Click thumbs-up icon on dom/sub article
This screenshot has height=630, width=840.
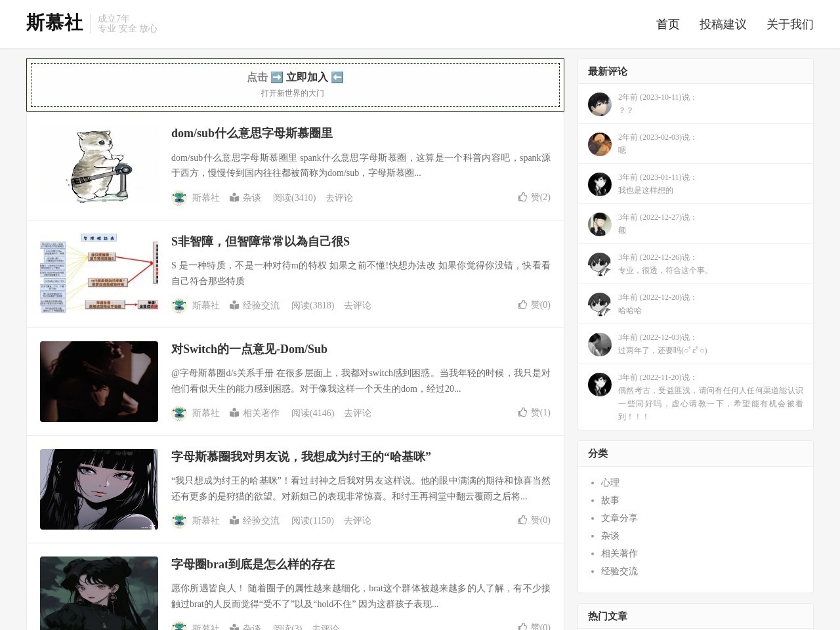click(522, 197)
